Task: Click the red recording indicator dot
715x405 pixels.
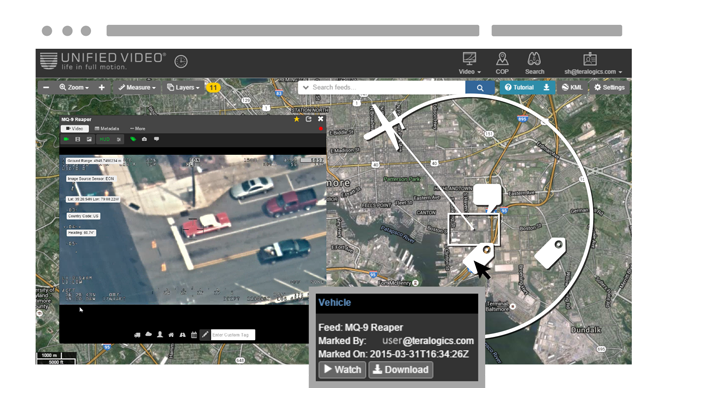Action: [x=321, y=129]
